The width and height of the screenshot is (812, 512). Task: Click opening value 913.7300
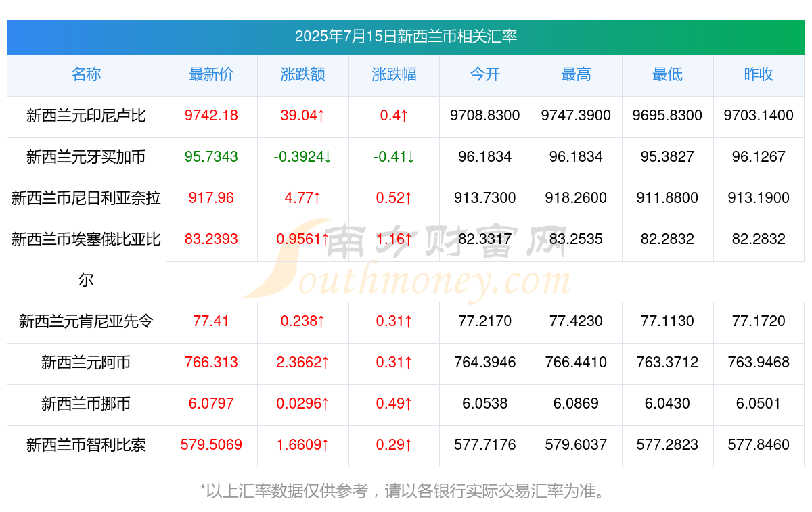[x=485, y=198]
